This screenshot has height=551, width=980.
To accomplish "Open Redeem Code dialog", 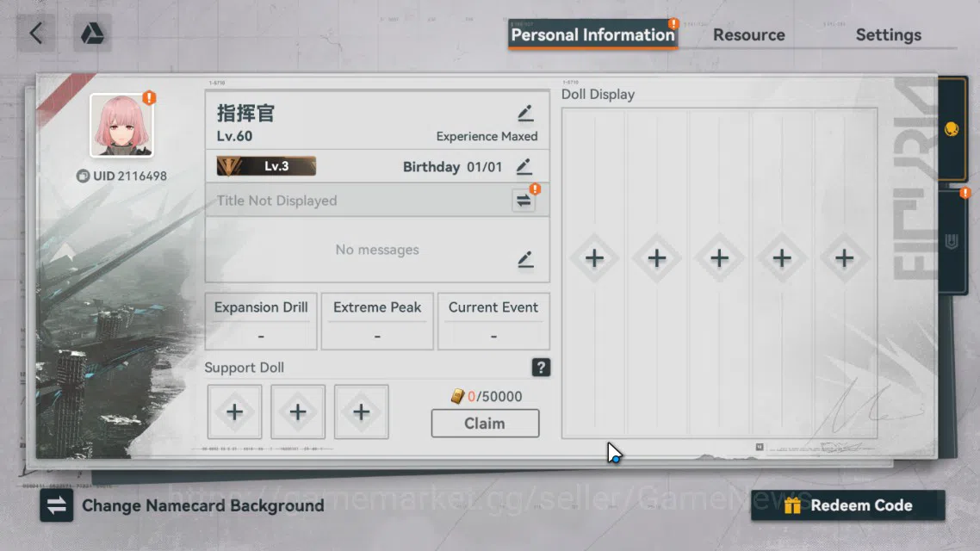I will 848,505.
